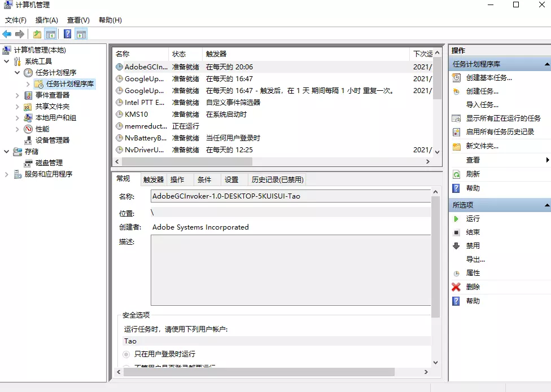Click the red X 删除 icon
The height and width of the screenshot is (392, 551).
tap(456, 287)
